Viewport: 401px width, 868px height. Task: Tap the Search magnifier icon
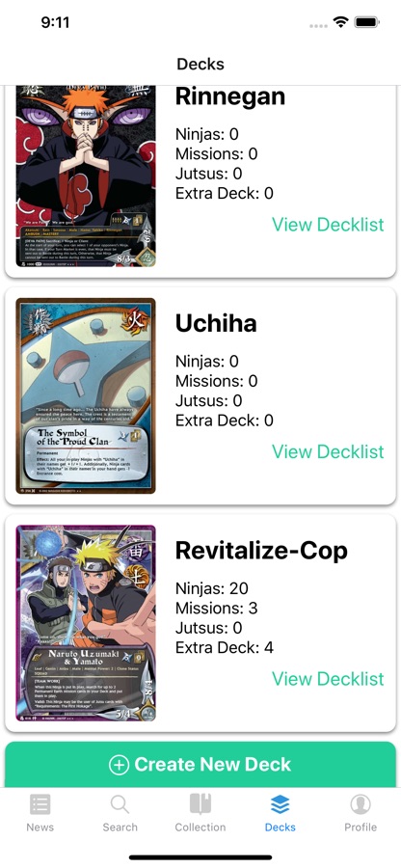pyautogui.click(x=120, y=804)
